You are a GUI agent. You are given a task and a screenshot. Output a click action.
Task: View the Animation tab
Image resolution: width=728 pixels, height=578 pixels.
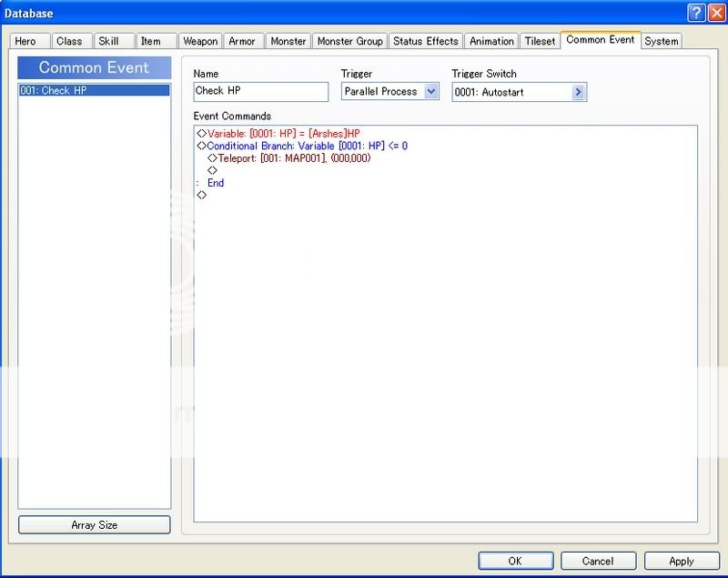491,42
